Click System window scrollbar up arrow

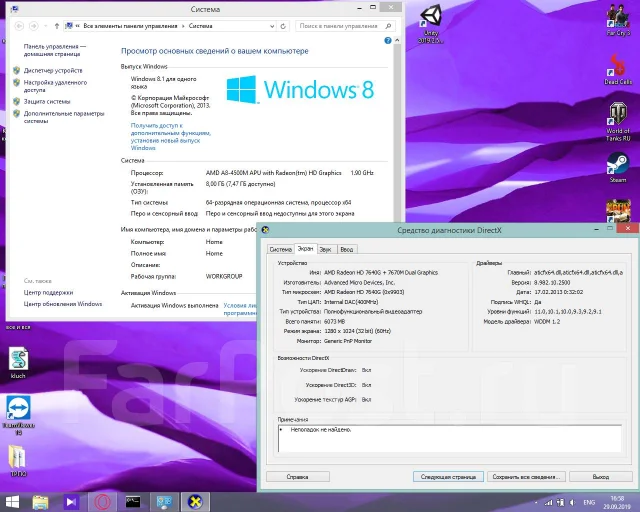click(x=397, y=40)
